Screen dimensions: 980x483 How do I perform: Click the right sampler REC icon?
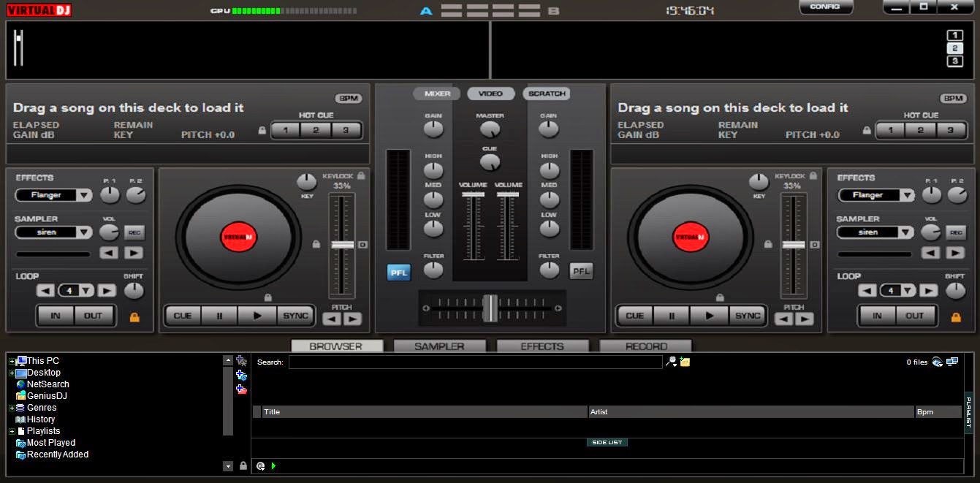coord(956,232)
